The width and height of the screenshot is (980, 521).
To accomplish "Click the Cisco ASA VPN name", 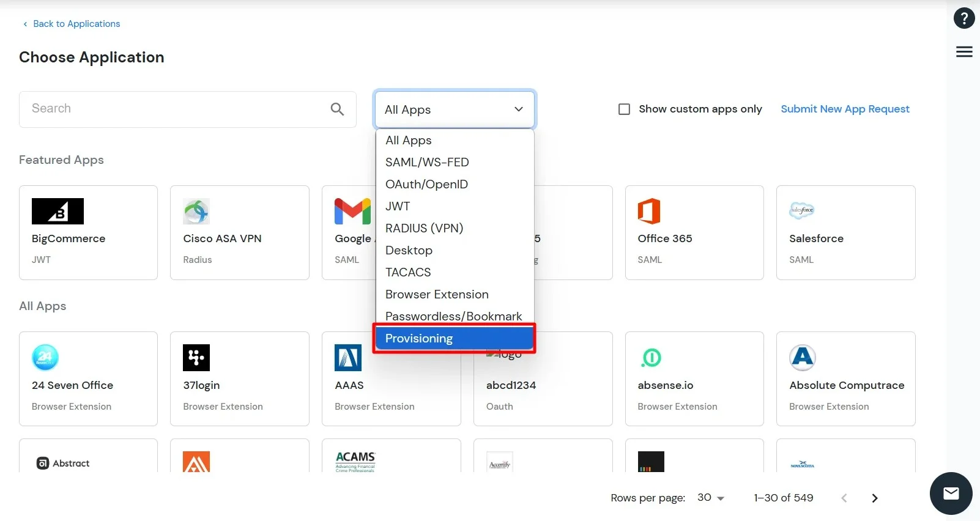I will coord(222,238).
